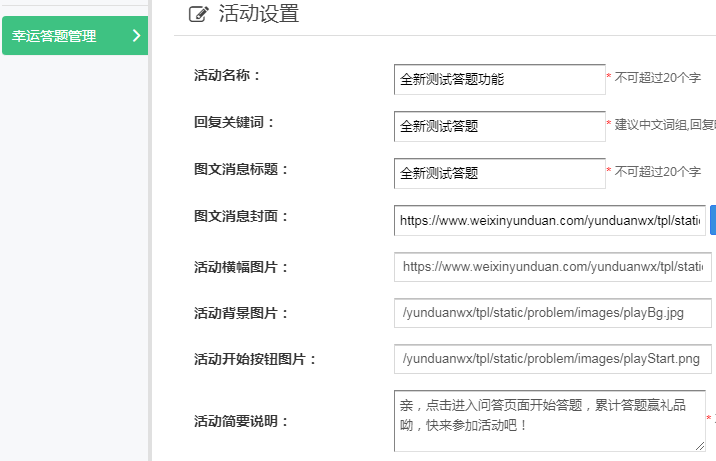Click the 活动名称 input field
The height and width of the screenshot is (461, 716).
(x=499, y=79)
